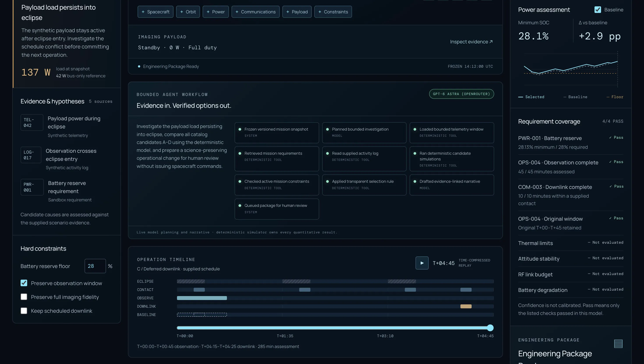Screen dimensions: 644x364
Task: Add Constraints filter chip
Action: (x=333, y=12)
